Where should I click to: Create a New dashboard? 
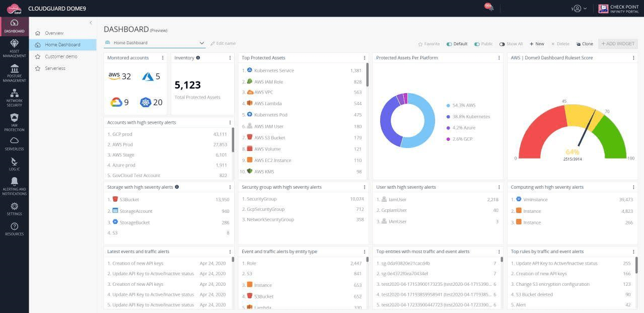537,44
